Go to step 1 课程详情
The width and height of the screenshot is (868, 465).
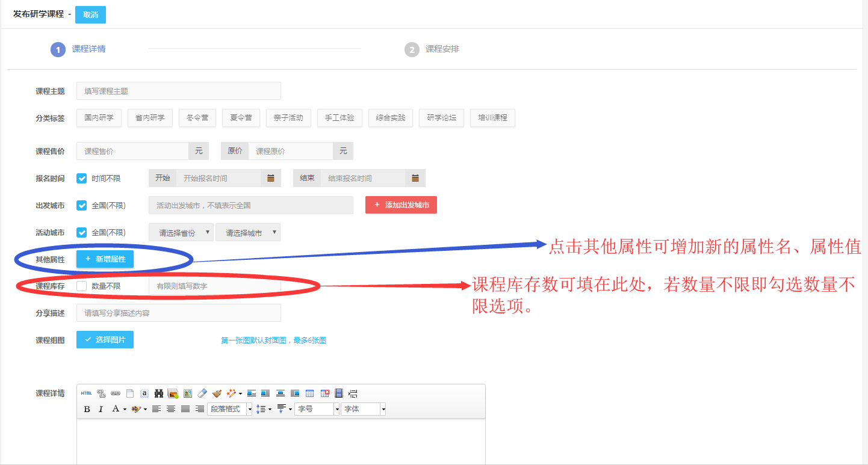point(78,49)
